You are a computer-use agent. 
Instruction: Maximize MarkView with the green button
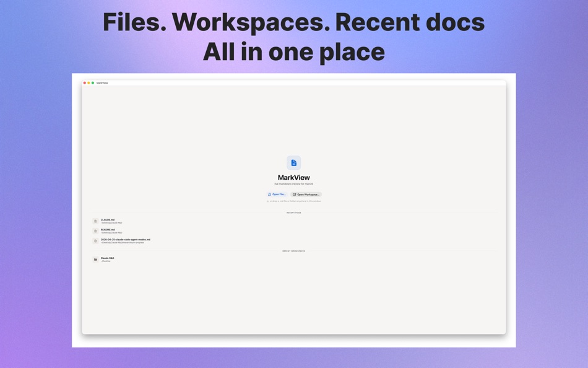(93, 83)
